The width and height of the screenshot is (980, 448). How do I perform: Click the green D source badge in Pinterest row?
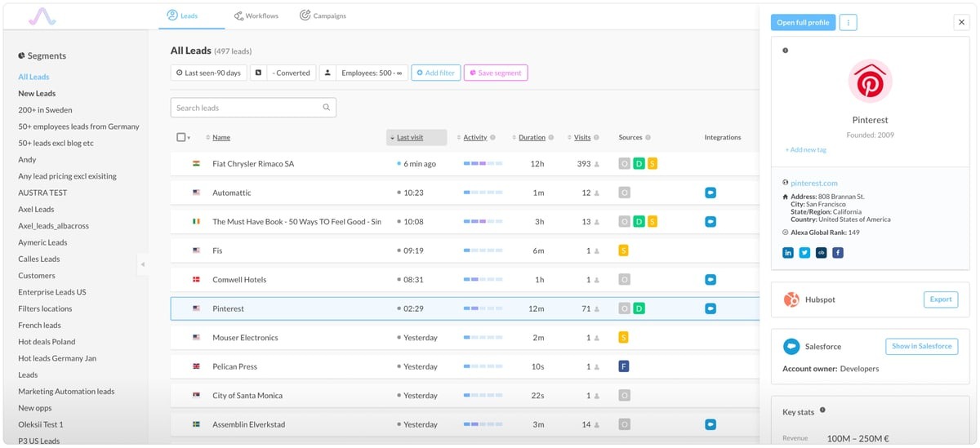click(639, 308)
